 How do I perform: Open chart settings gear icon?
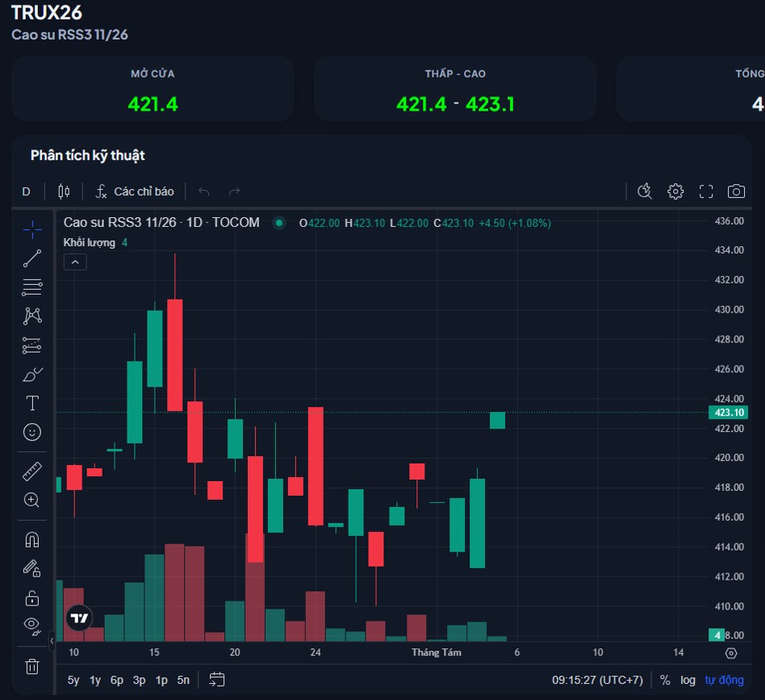point(675,191)
